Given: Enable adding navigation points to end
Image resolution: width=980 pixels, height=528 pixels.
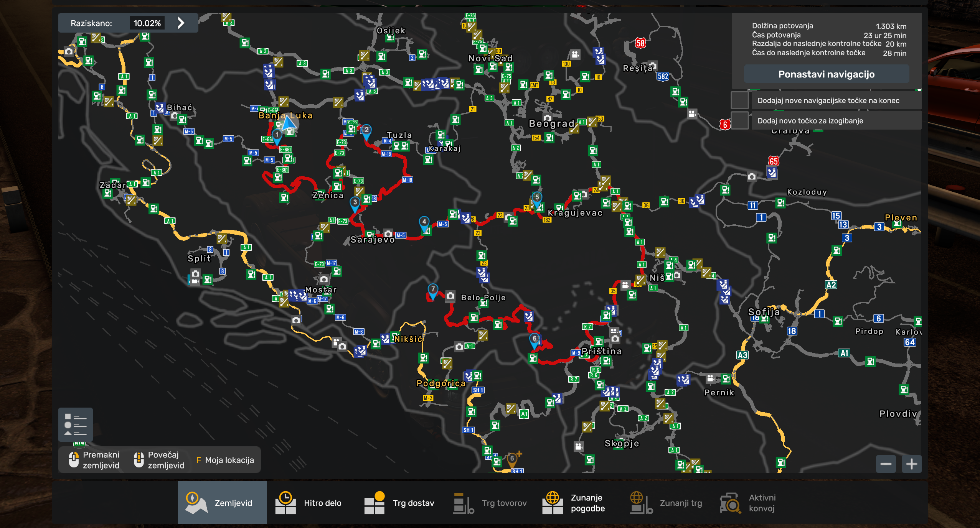Looking at the screenshot, I should (740, 100).
